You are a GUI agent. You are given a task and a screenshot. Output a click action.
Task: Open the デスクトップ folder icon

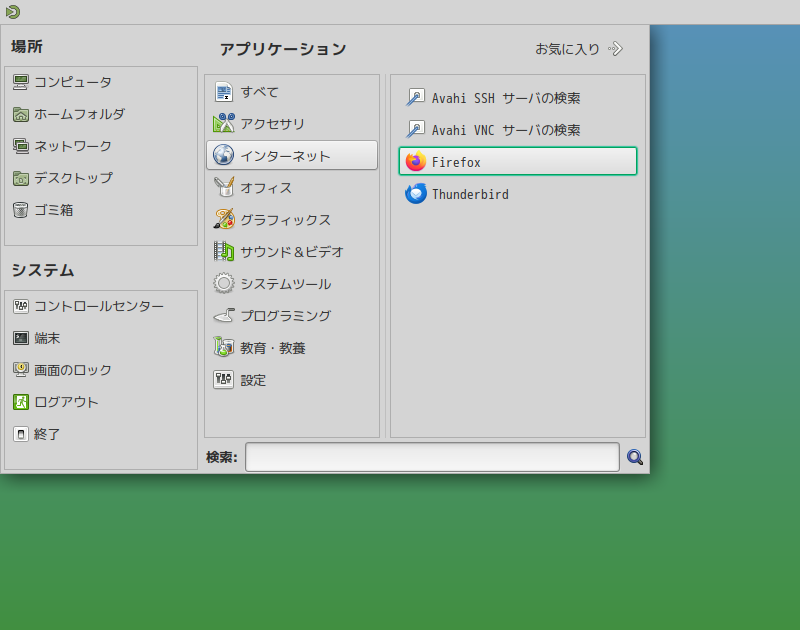click(x=20, y=179)
